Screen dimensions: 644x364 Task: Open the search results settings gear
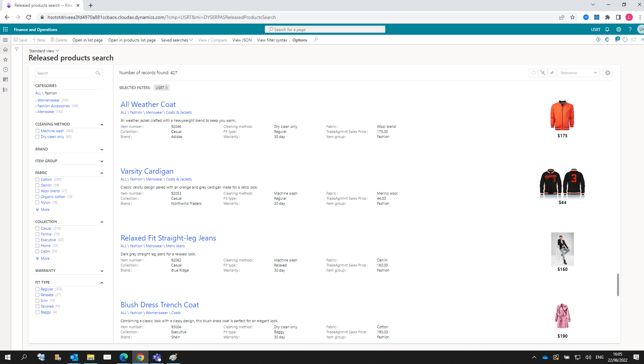pyautogui.click(x=608, y=73)
